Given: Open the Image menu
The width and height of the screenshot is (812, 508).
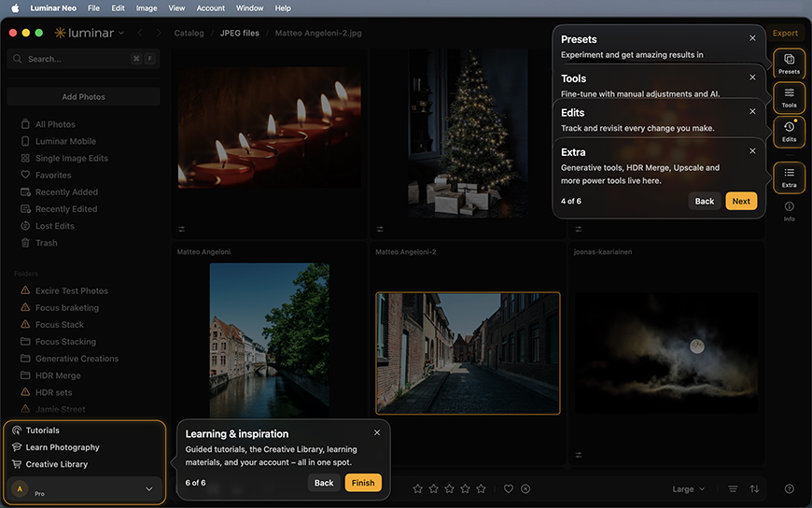Looking at the screenshot, I should (x=147, y=7).
